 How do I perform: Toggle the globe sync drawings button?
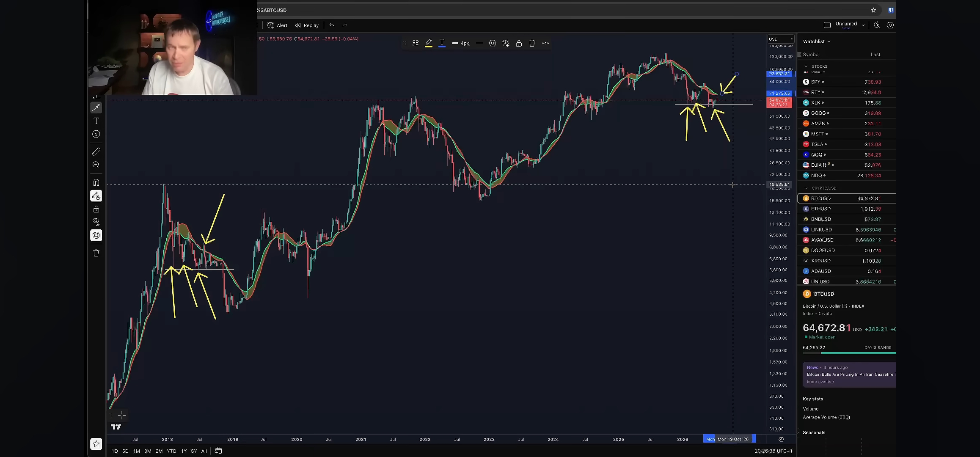click(x=96, y=235)
